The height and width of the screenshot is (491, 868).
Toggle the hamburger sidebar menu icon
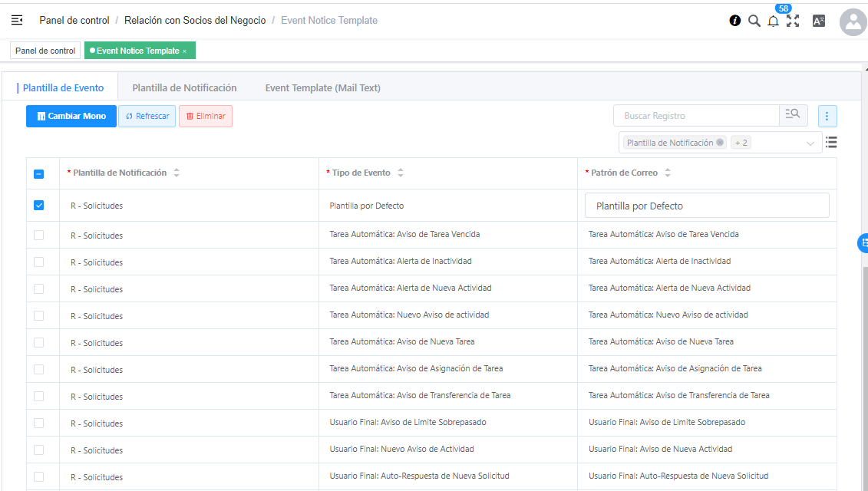[17, 20]
